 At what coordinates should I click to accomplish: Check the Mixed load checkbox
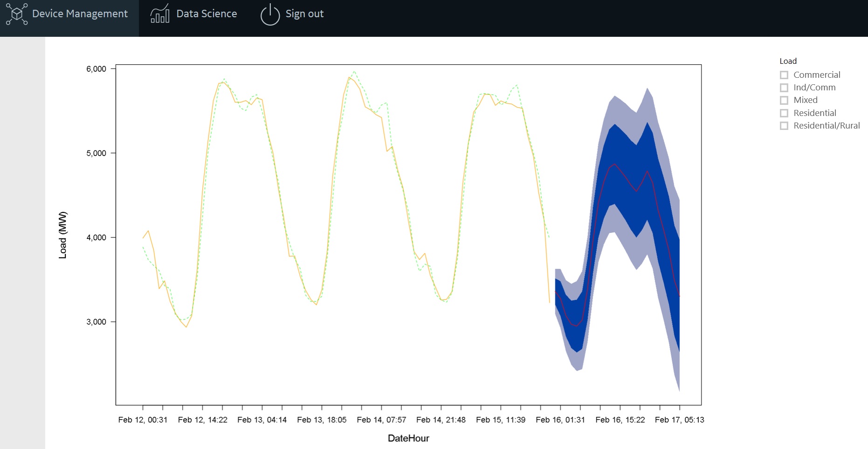pos(784,100)
